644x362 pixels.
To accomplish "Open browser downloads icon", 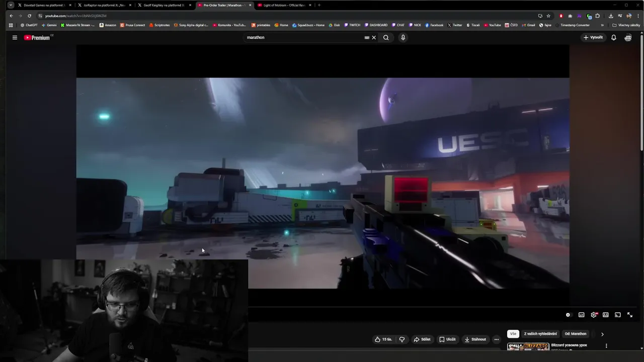I will point(611,16).
